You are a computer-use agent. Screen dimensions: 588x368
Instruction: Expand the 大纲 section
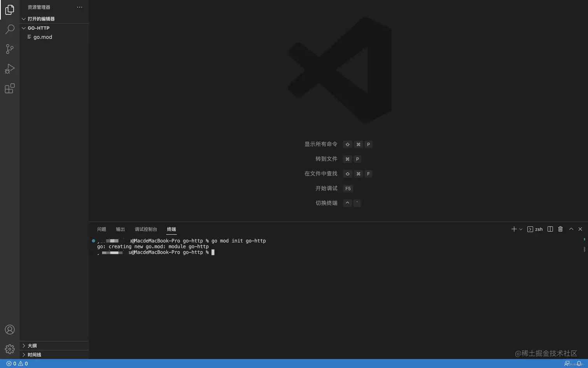[x=54, y=346]
